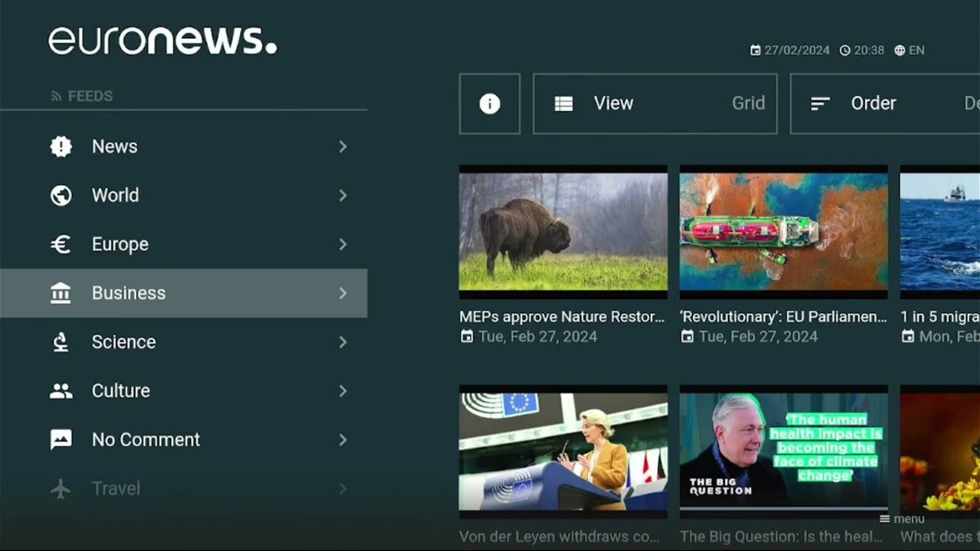Click the FEEDS heading text
This screenshot has width=980, height=551.
pos(90,96)
